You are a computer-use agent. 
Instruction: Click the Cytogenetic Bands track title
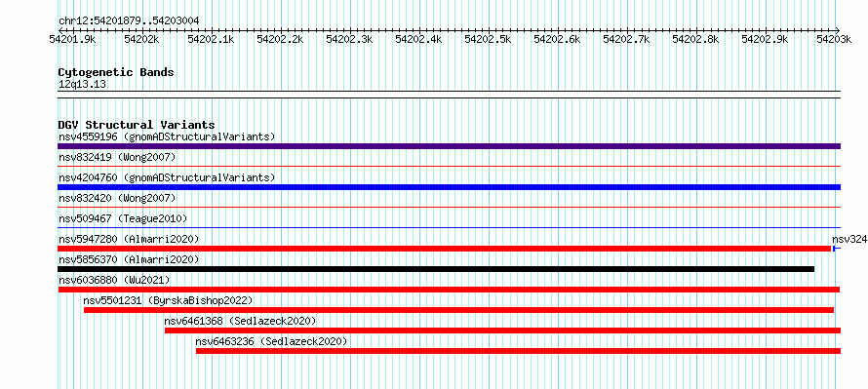(116, 72)
